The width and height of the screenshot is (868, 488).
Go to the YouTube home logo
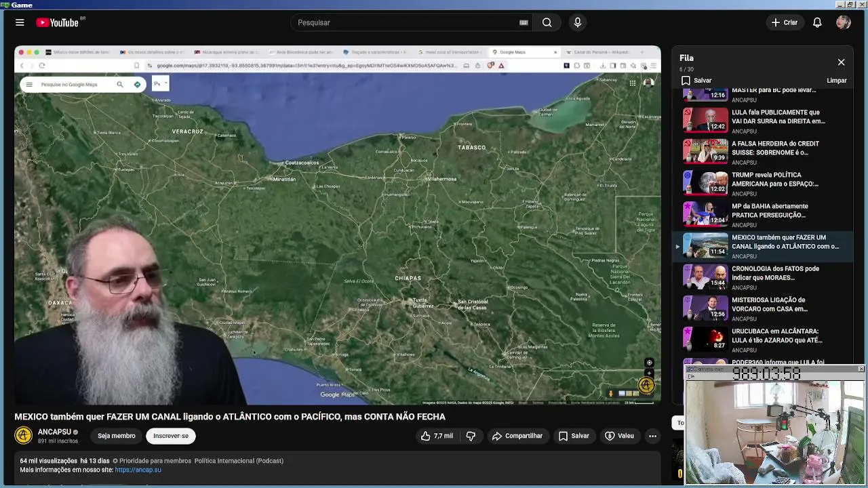(x=58, y=22)
